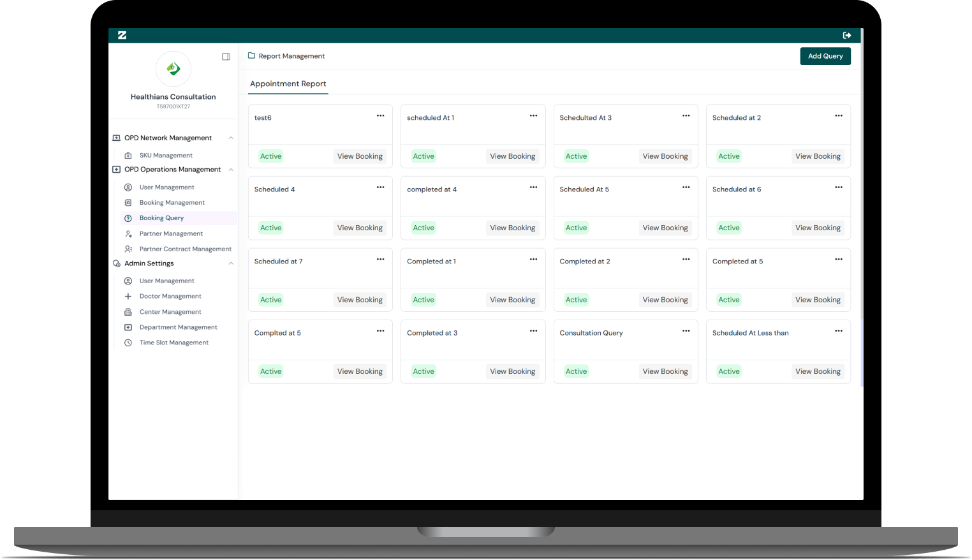Click the Center Management building icon
Screen dimensions: 972x560
click(128, 312)
